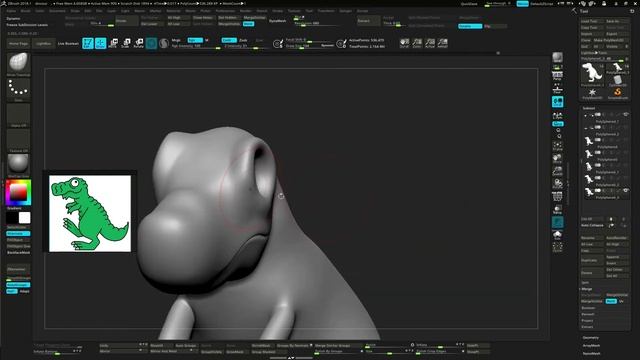
Task: Expand the Geometry section
Action: coord(591,338)
